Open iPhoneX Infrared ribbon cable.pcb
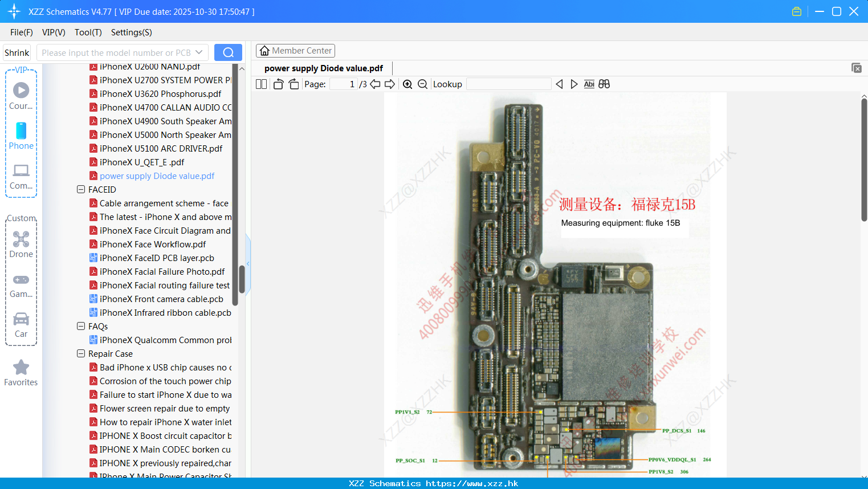Viewport: 868px width, 489px height. [x=161, y=312]
